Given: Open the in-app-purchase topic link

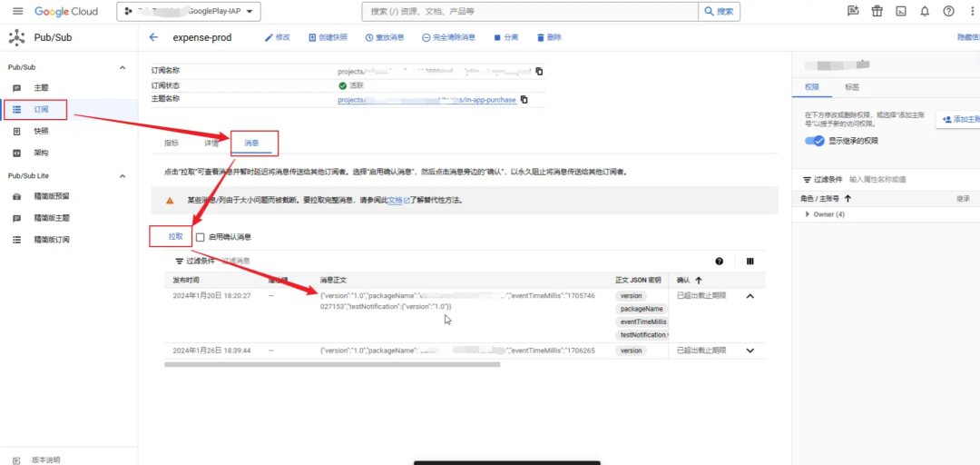Looking at the screenshot, I should (x=426, y=100).
